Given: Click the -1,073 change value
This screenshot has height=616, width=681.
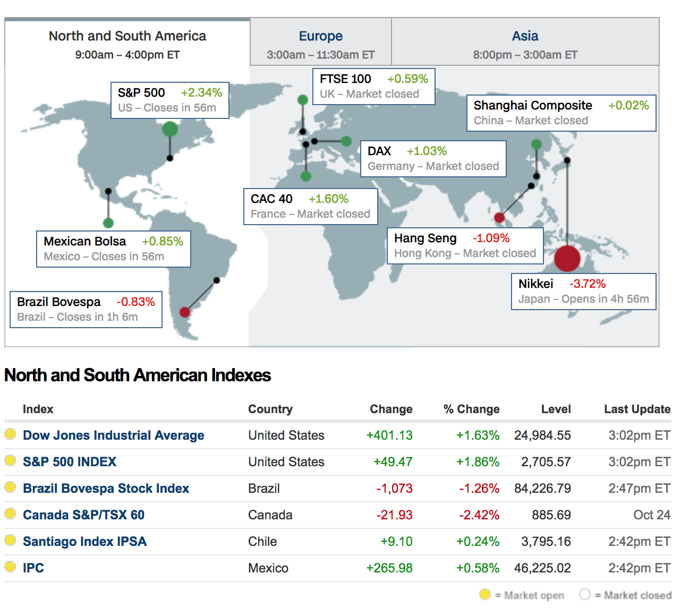Looking at the screenshot, I should click(x=394, y=489).
